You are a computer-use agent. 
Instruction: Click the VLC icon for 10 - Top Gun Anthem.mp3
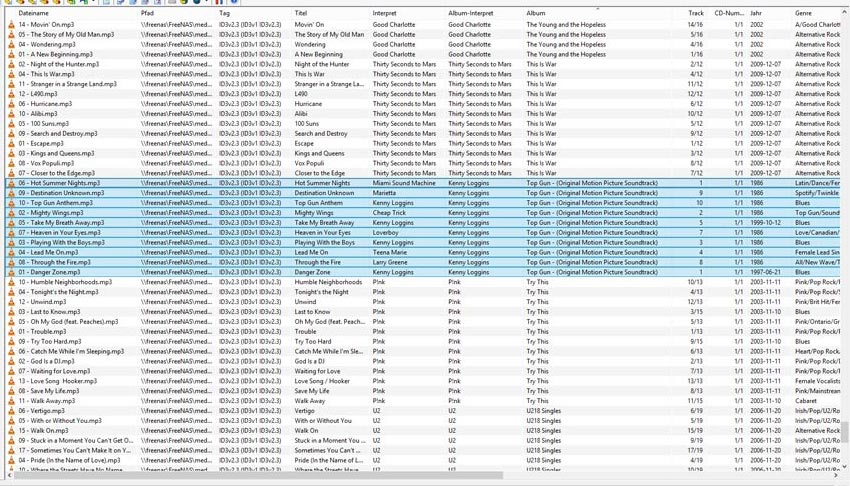(x=11, y=203)
